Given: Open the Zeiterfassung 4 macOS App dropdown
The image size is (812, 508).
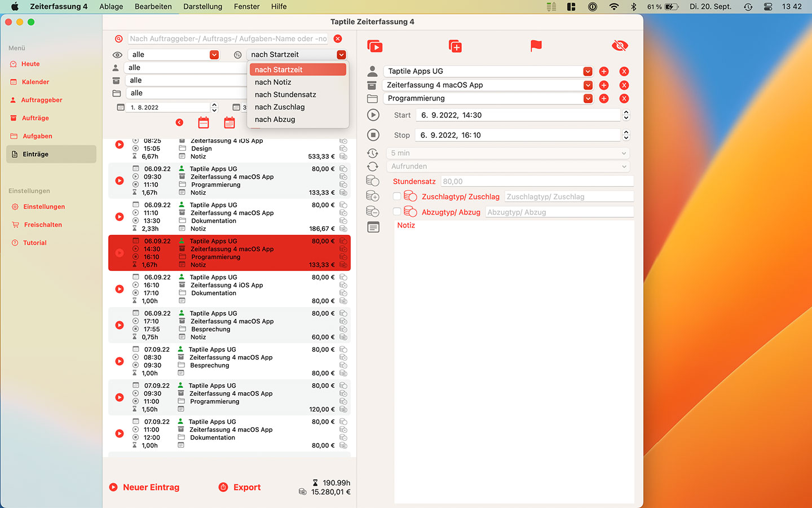Looking at the screenshot, I should 588,85.
